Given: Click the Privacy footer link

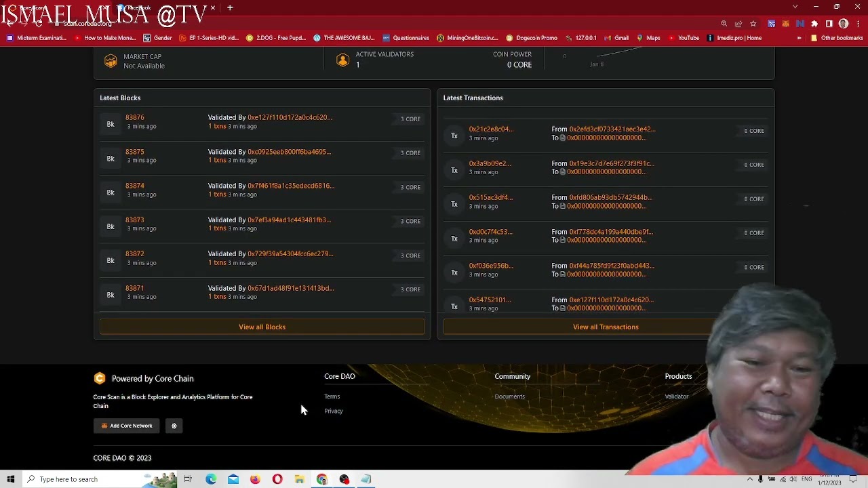Looking at the screenshot, I should click(x=334, y=411).
